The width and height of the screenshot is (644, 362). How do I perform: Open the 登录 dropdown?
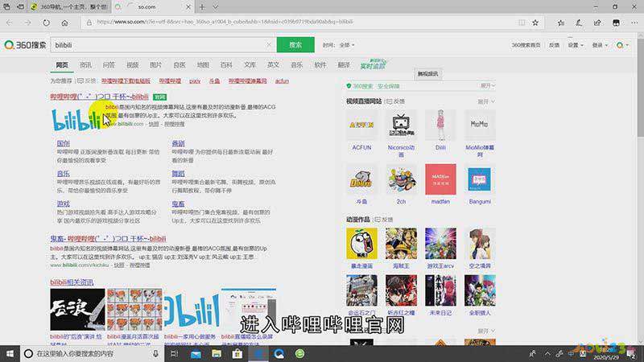600,45
